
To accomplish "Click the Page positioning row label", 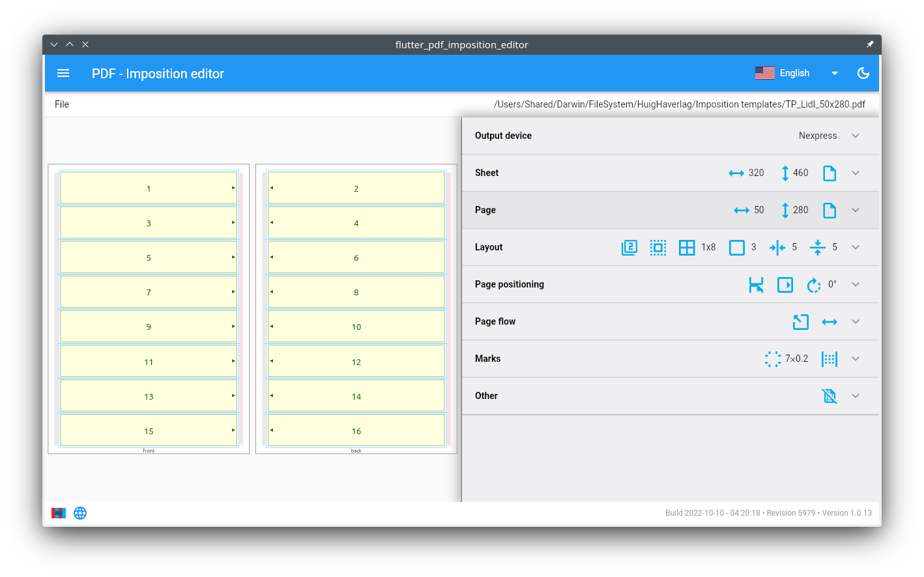I will coord(509,285).
